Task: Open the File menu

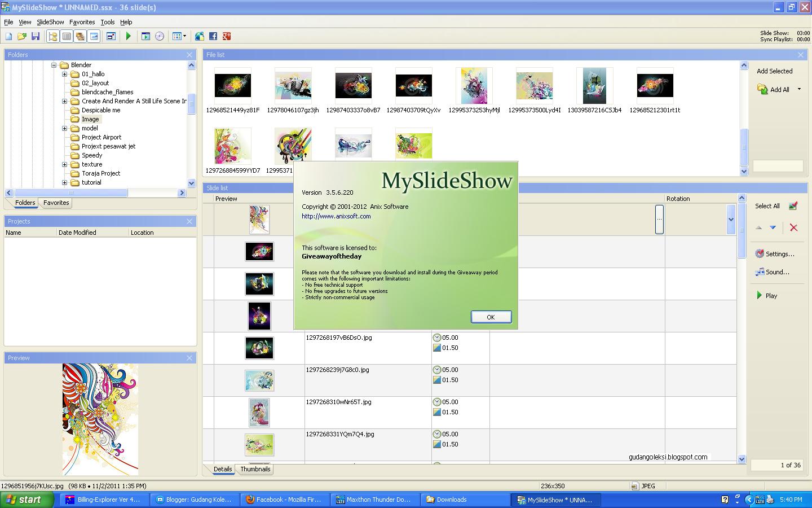Action: click(x=8, y=22)
